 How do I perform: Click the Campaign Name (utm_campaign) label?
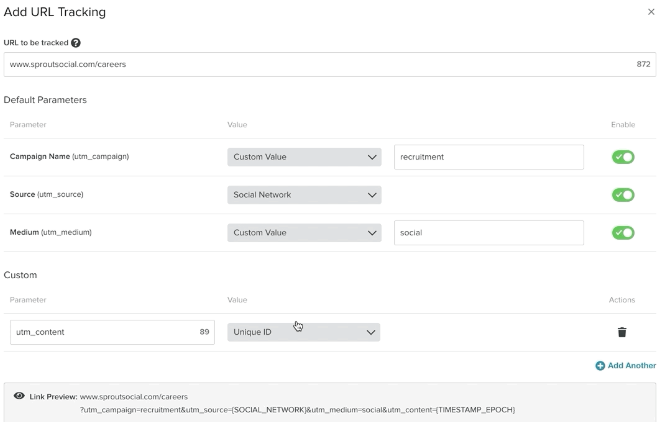click(69, 157)
